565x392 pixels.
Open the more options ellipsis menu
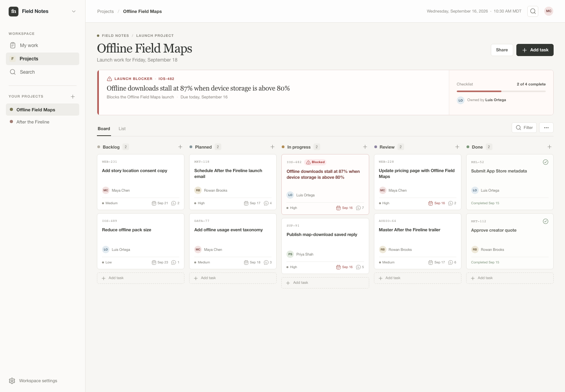pyautogui.click(x=546, y=128)
